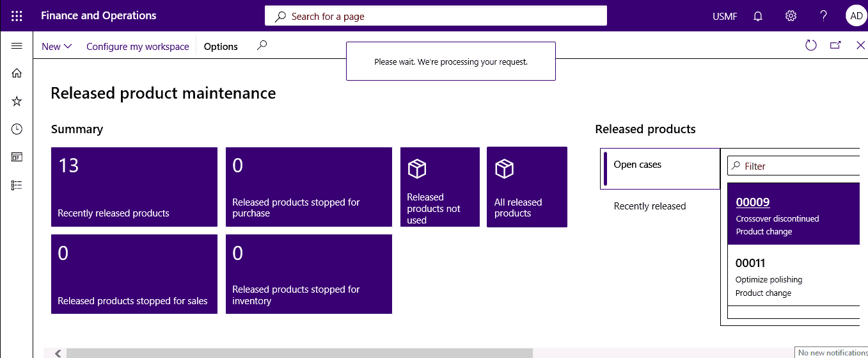Open the Help question mark

[x=824, y=16]
